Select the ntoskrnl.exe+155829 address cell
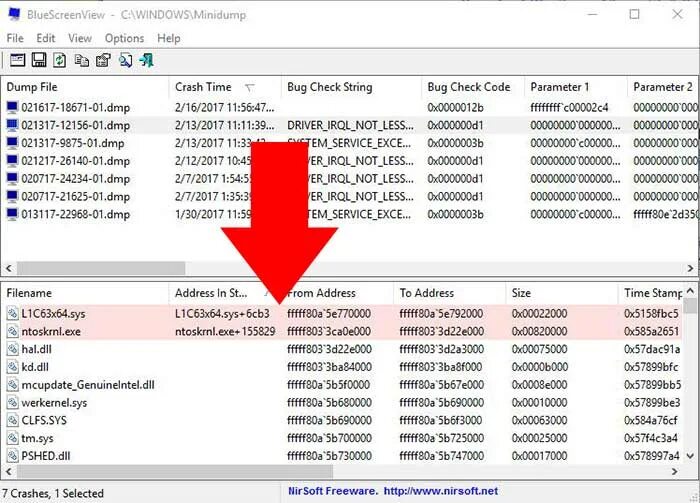700x503 pixels. pos(225,331)
